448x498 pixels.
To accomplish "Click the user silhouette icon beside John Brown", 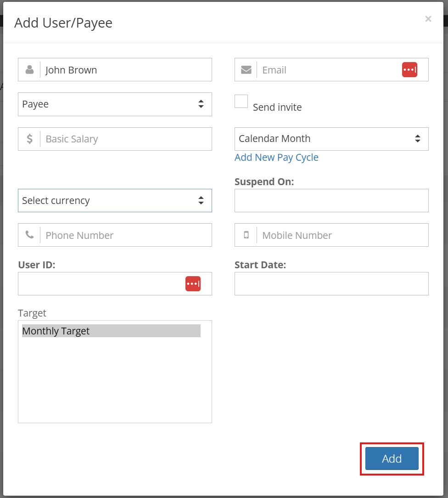I will (29, 69).
